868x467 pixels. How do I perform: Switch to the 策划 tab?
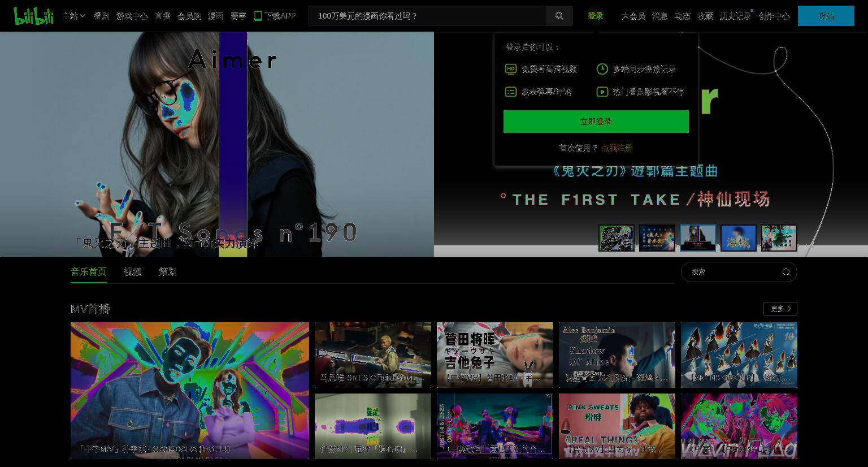coord(168,272)
